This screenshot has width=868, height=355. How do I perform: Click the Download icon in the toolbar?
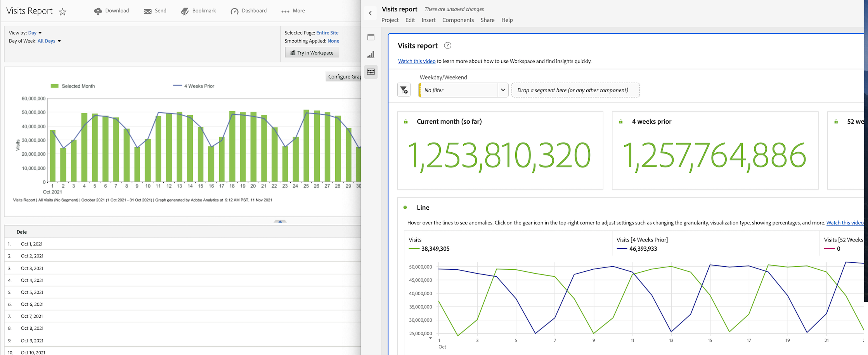pyautogui.click(x=98, y=11)
